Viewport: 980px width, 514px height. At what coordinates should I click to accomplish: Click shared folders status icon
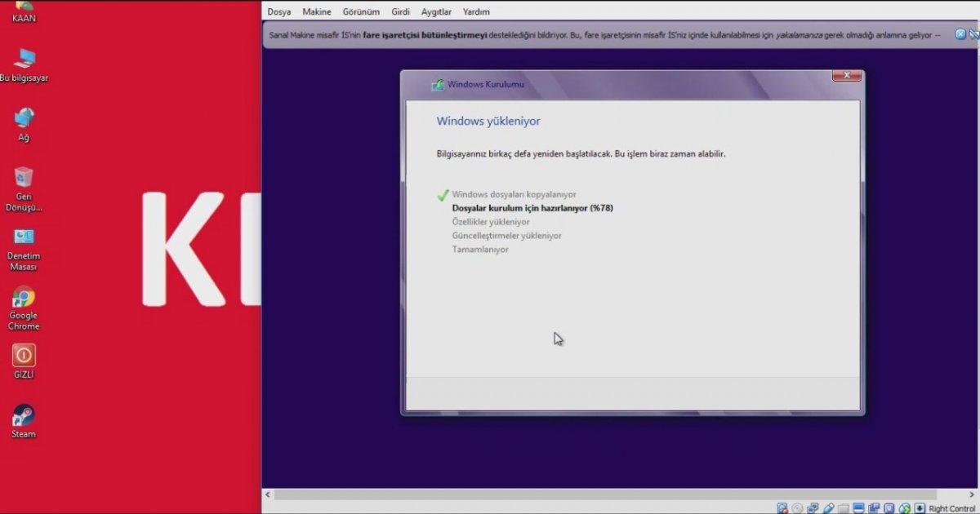tap(844, 508)
